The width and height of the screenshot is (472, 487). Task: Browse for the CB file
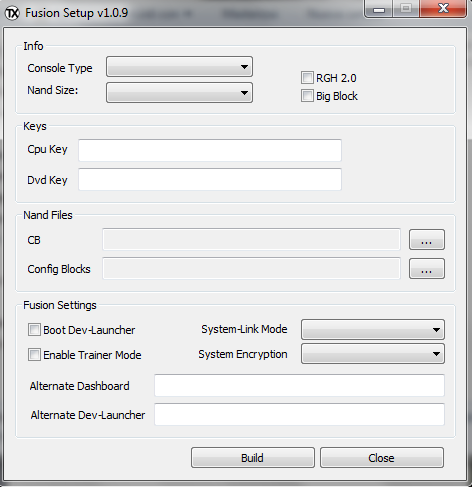427,240
